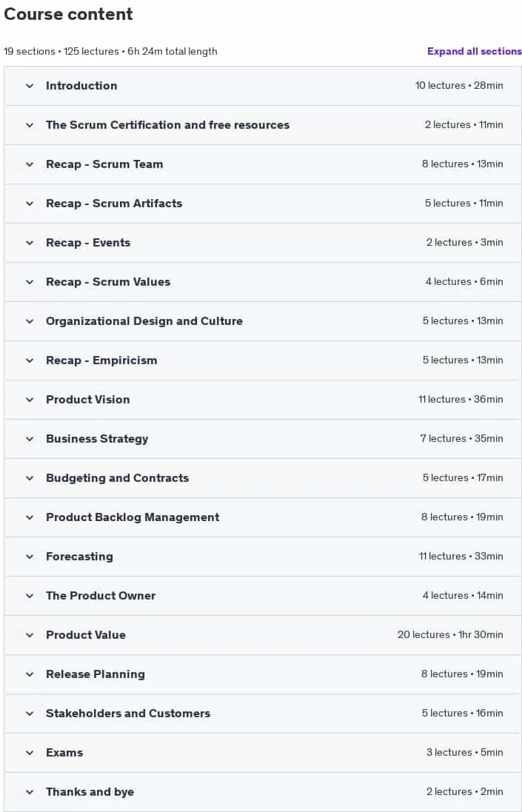522x812 pixels.
Task: Expand all sections link
Action: click(474, 51)
